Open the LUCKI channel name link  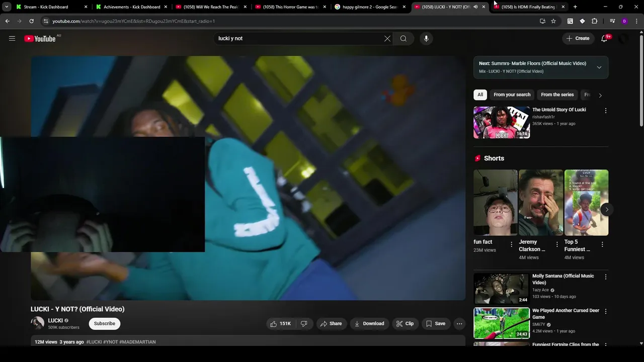(55, 321)
